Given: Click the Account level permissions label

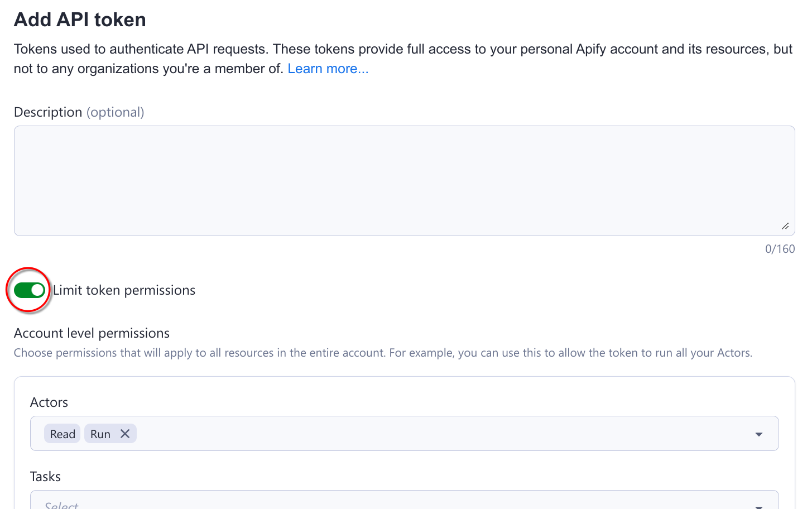Looking at the screenshot, I should tap(91, 333).
